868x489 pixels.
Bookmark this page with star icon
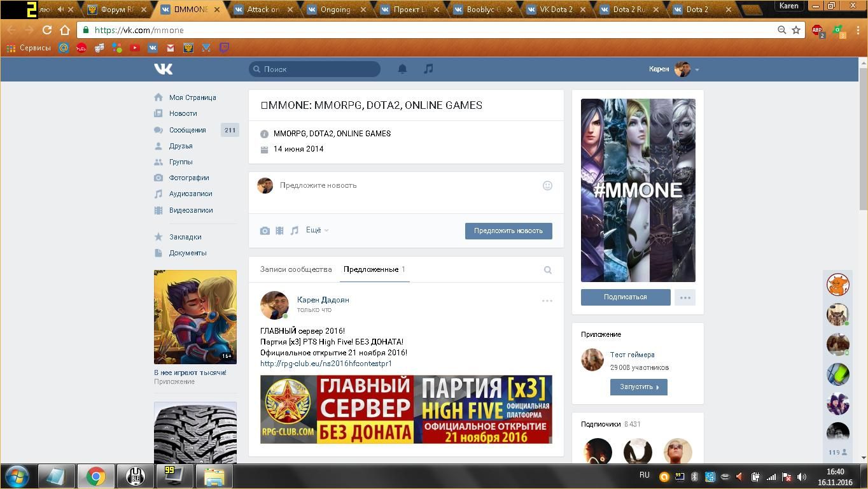(795, 30)
